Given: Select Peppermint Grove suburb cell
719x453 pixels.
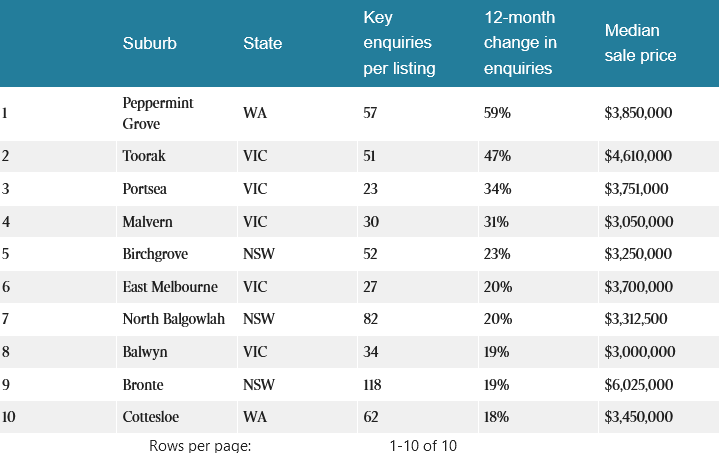Looking at the screenshot, I should point(157,112).
